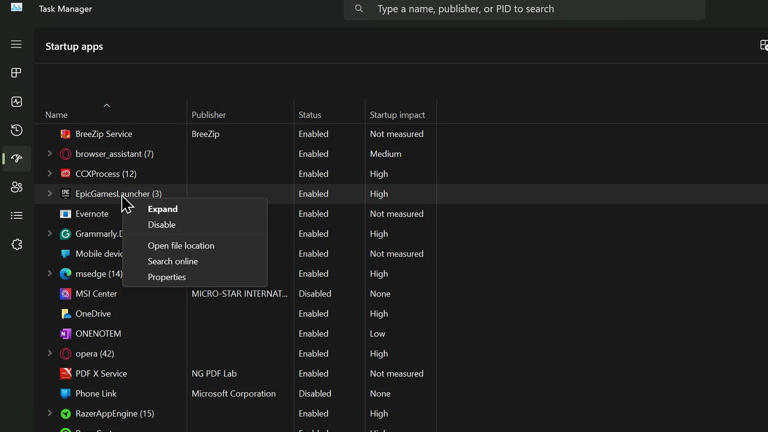The height and width of the screenshot is (432, 768).
Task: Choose Search online in context menu
Action: click(173, 261)
